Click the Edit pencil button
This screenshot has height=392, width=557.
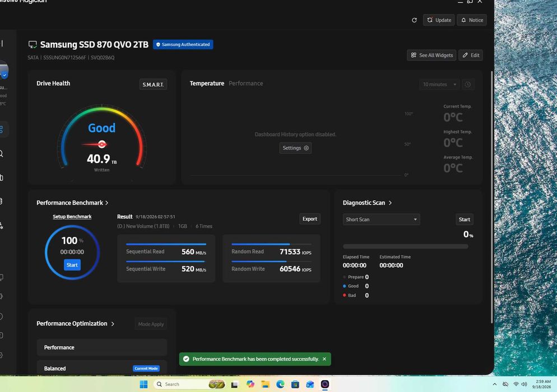471,55
